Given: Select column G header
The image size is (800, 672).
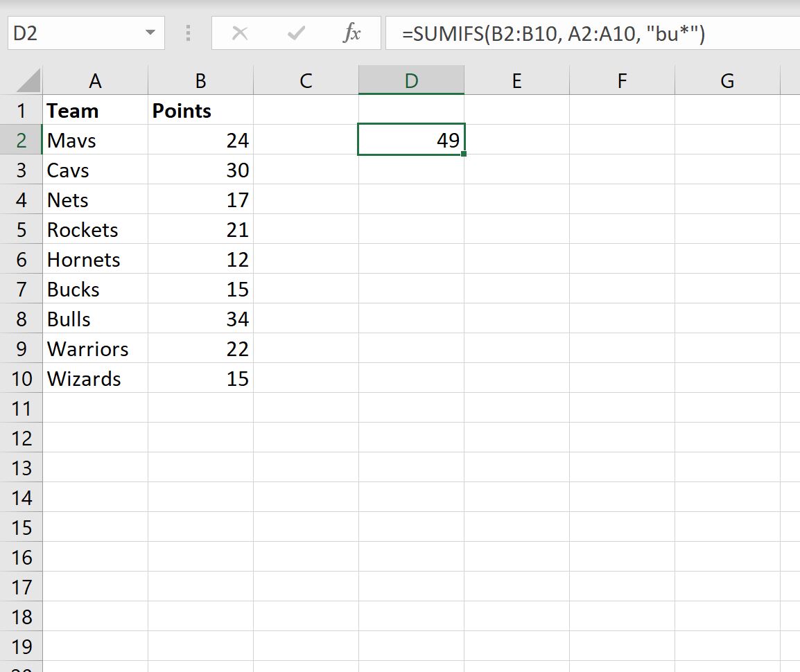Looking at the screenshot, I should 727,80.
